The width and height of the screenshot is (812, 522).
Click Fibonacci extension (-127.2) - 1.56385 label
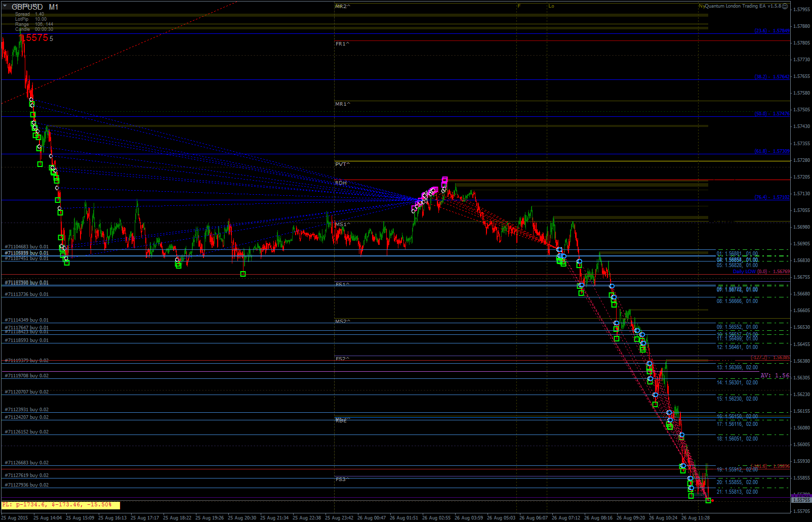point(770,358)
